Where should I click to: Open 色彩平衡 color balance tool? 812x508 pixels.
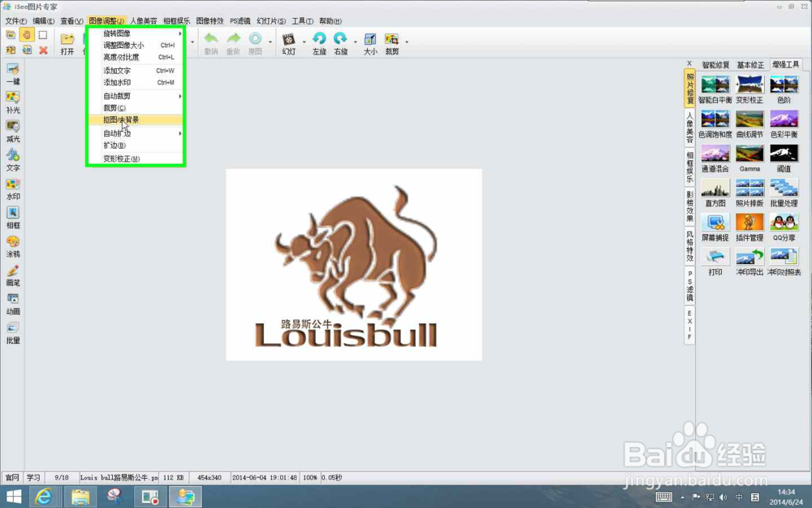(x=784, y=124)
